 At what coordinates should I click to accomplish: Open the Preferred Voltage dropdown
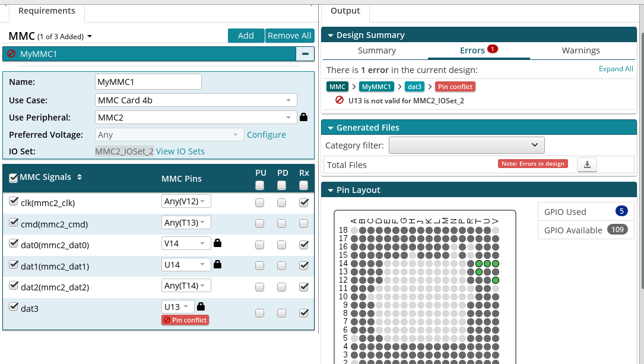[x=170, y=135]
